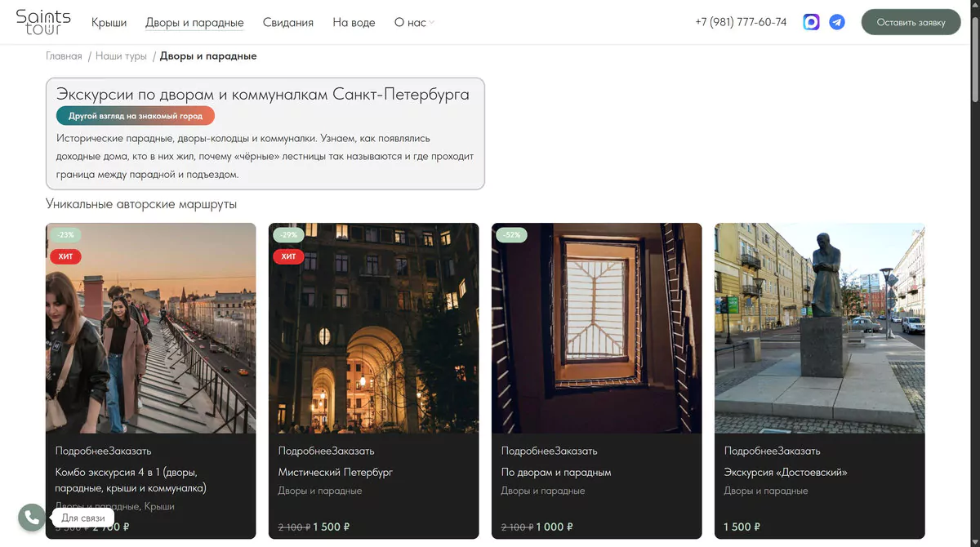Open the purple messenger icon in header
The height and width of the screenshot is (547, 980).
tap(811, 22)
